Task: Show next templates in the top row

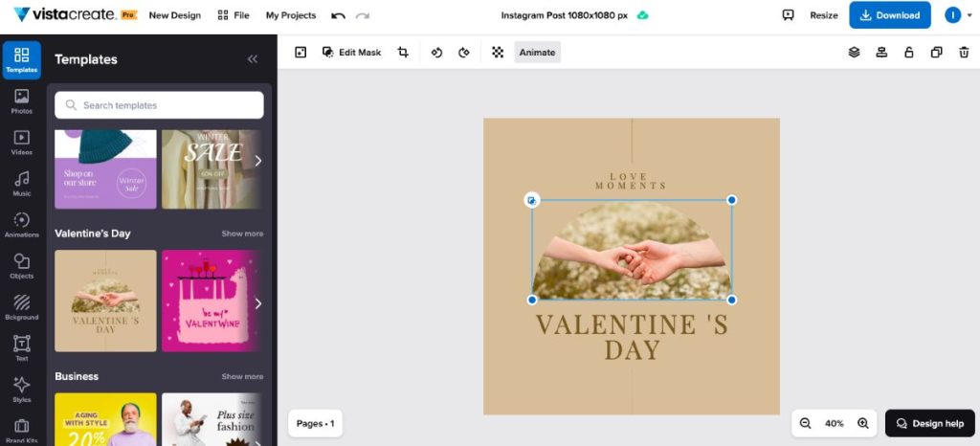Action: click(258, 161)
